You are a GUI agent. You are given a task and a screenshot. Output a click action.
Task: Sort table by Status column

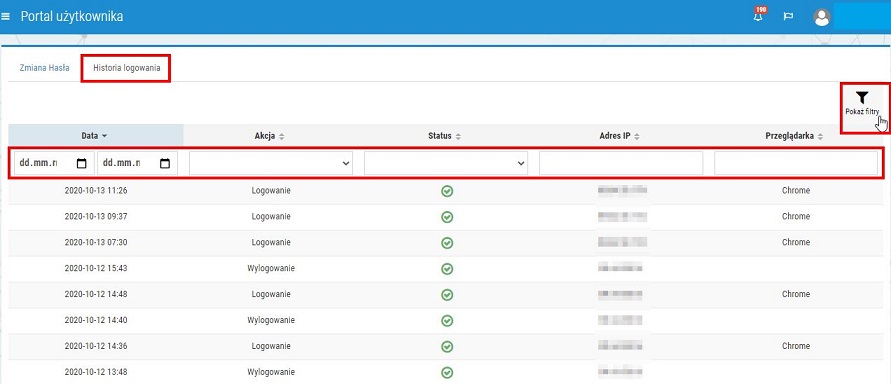[445, 136]
